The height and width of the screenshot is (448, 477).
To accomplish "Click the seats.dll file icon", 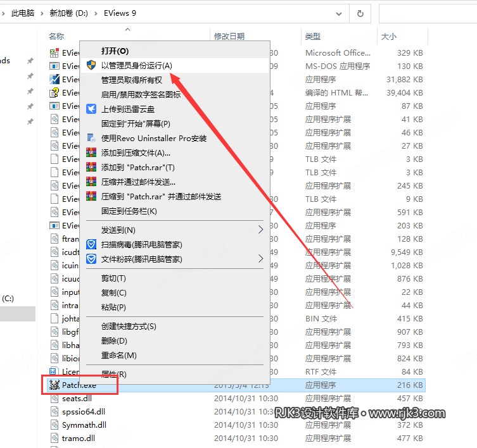I will click(54, 399).
